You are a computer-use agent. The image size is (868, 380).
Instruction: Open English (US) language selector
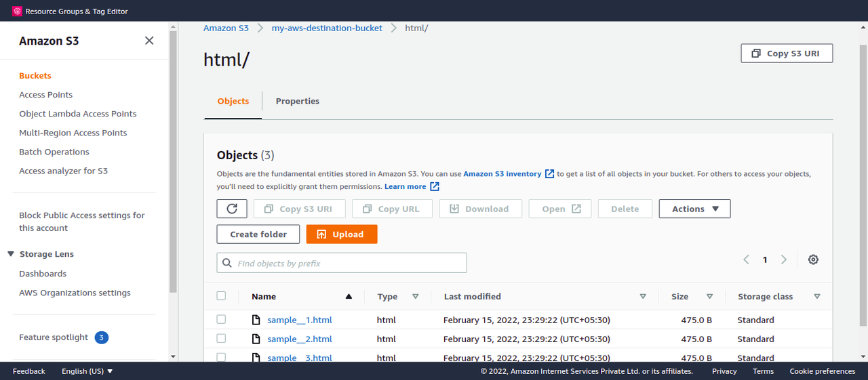87,371
